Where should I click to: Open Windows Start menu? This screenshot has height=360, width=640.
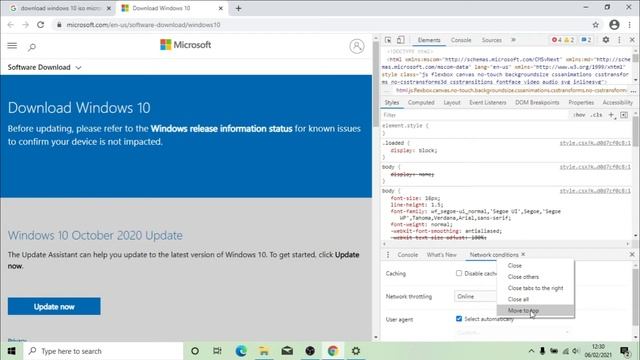pos(11,351)
